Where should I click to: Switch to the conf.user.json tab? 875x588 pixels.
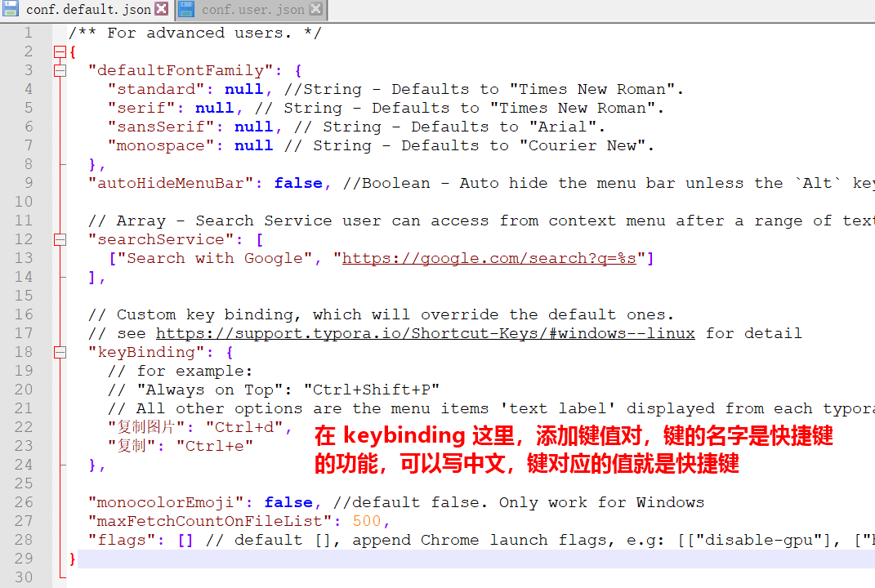coord(251,10)
